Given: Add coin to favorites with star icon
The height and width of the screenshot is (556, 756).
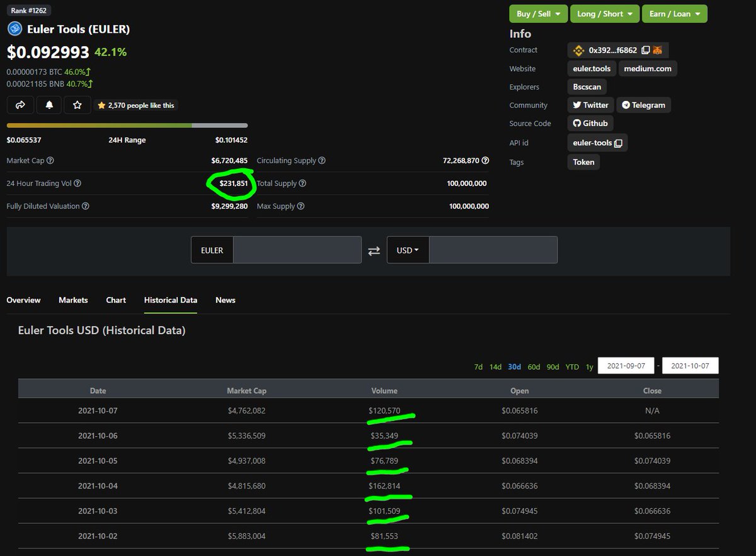Looking at the screenshot, I should tap(77, 105).
